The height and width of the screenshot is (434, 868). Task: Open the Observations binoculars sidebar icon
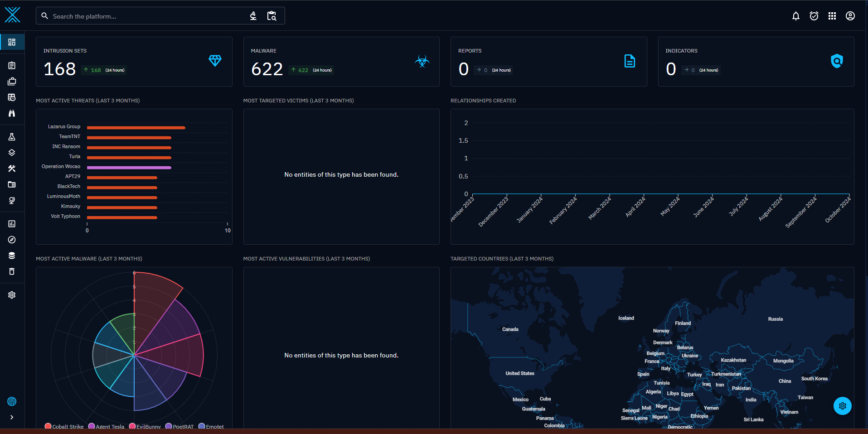[x=12, y=113]
